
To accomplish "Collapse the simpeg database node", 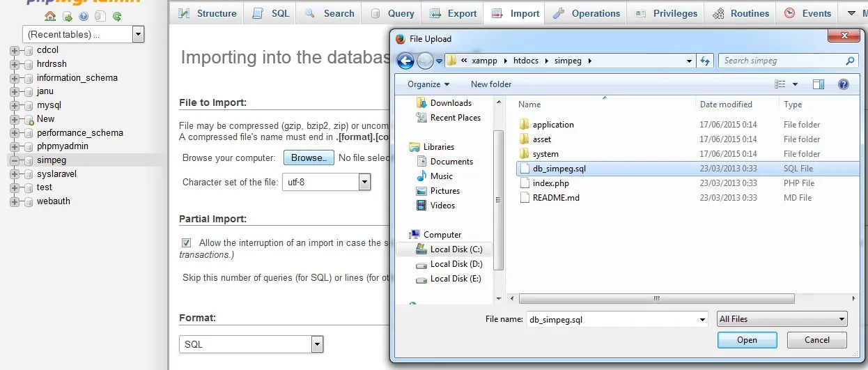I will click(14, 160).
